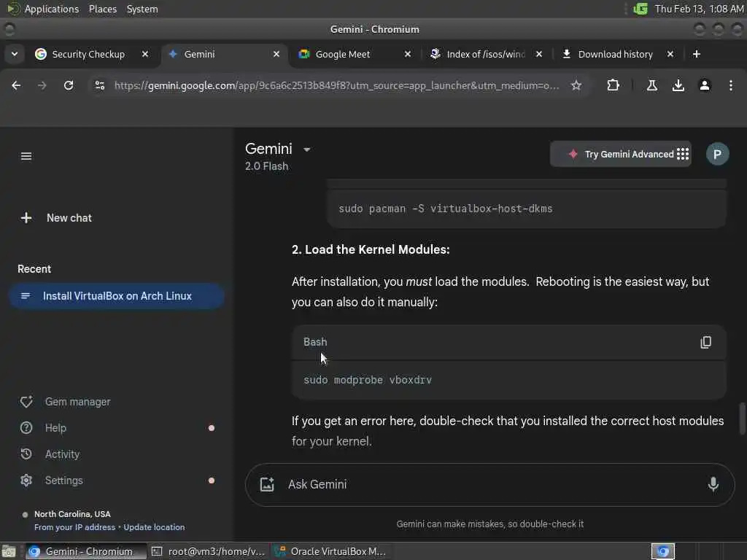Viewport: 747px width, 560px height.
Task: Click Try Gemini Advanced button
Action: click(621, 154)
